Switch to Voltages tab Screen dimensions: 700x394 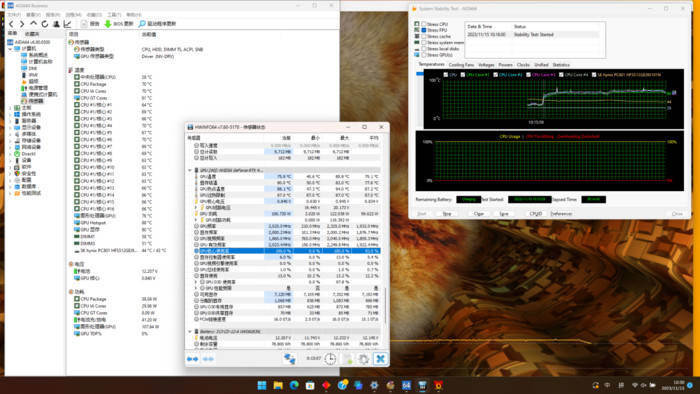(486, 65)
